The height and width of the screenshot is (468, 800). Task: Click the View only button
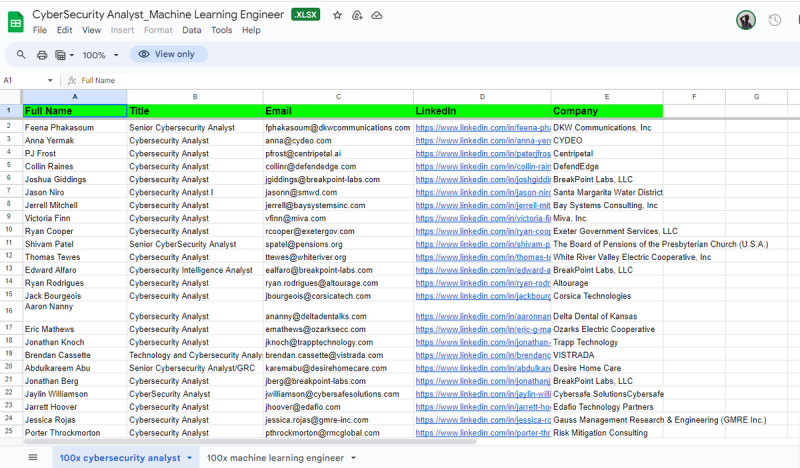168,54
